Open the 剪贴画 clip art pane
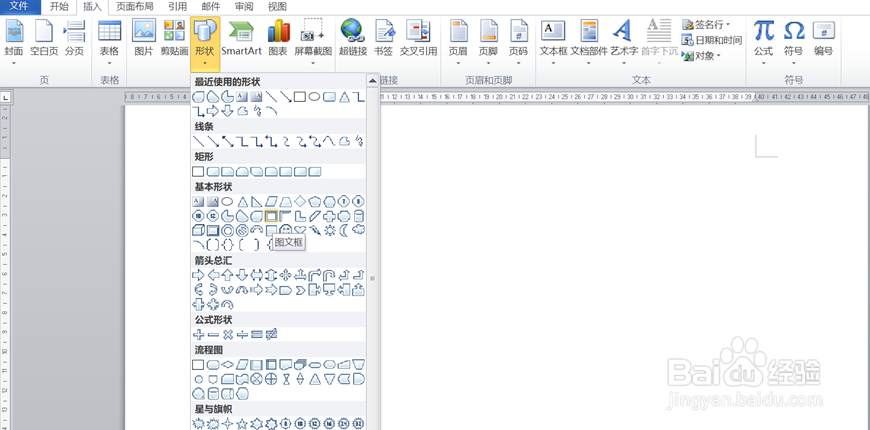Screen dimensions: 870x430 [174, 38]
